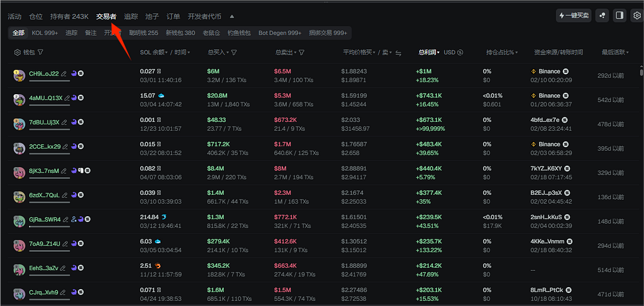Collapse tabs with the up triangle

click(x=231, y=16)
